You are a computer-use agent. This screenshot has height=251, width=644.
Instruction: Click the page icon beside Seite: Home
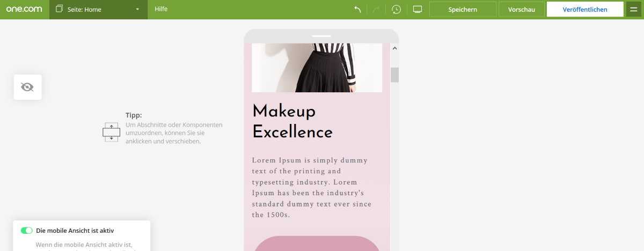[60, 9]
